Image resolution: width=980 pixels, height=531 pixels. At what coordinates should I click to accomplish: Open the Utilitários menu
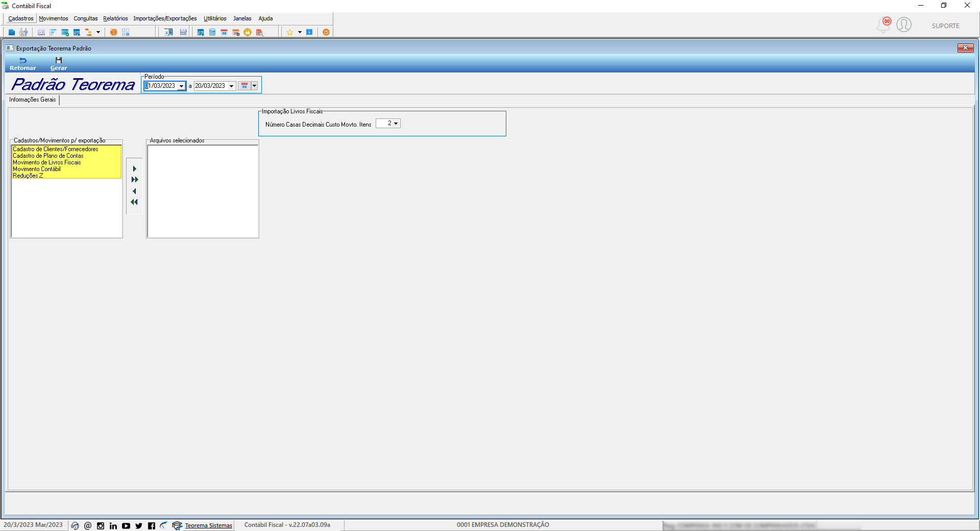click(x=215, y=18)
